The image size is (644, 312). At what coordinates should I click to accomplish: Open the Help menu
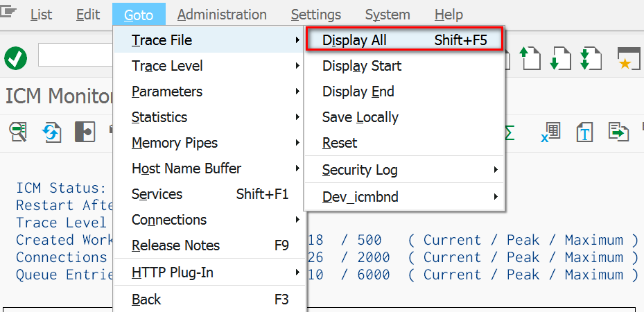(449, 15)
